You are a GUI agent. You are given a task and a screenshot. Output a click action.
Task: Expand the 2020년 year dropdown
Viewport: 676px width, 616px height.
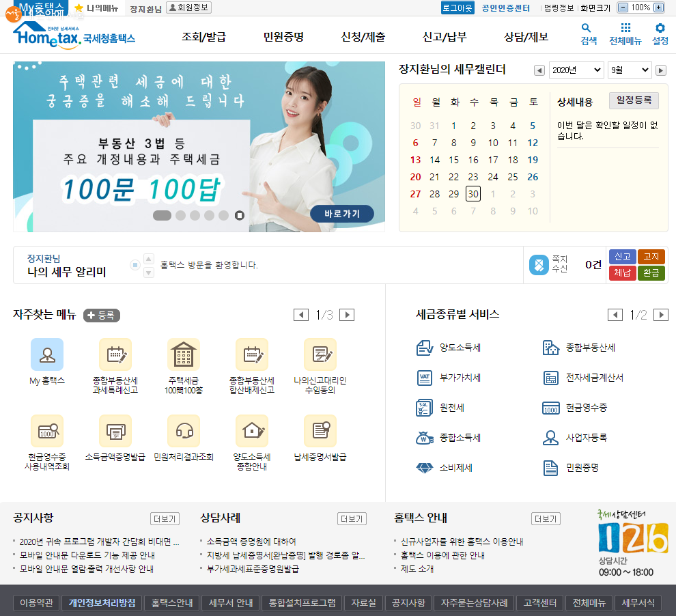pos(576,70)
